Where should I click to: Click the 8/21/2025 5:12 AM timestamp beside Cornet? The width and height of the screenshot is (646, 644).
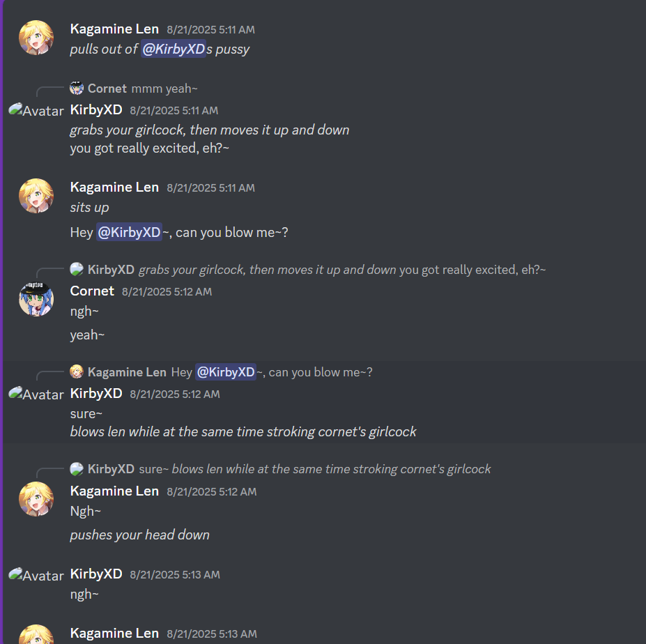167,292
